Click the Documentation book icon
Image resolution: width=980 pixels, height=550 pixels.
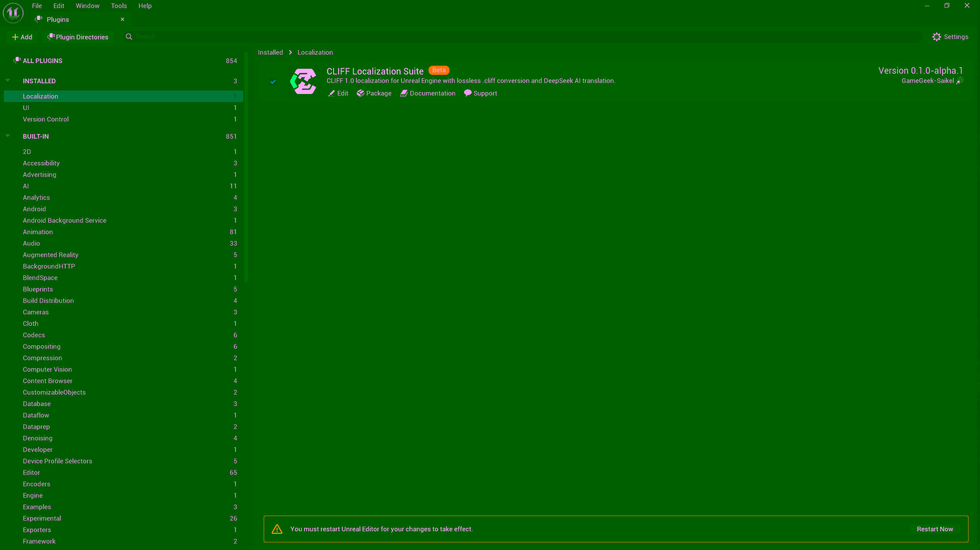[x=404, y=94]
